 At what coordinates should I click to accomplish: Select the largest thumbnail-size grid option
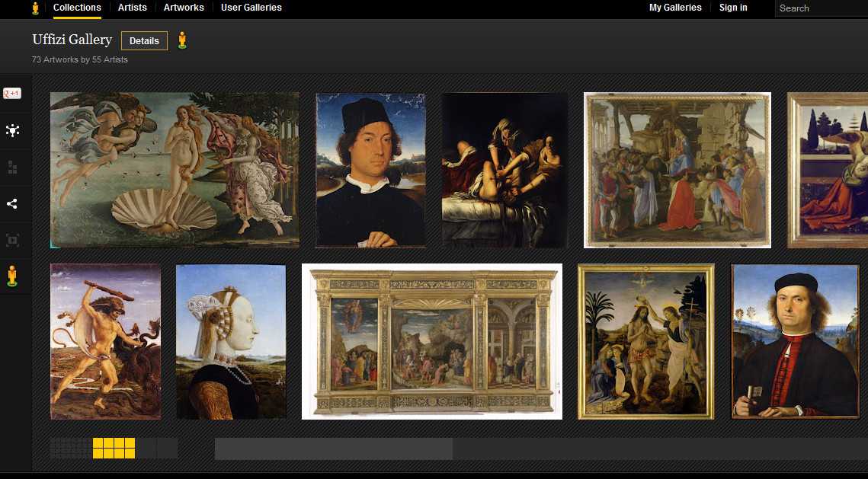point(157,448)
